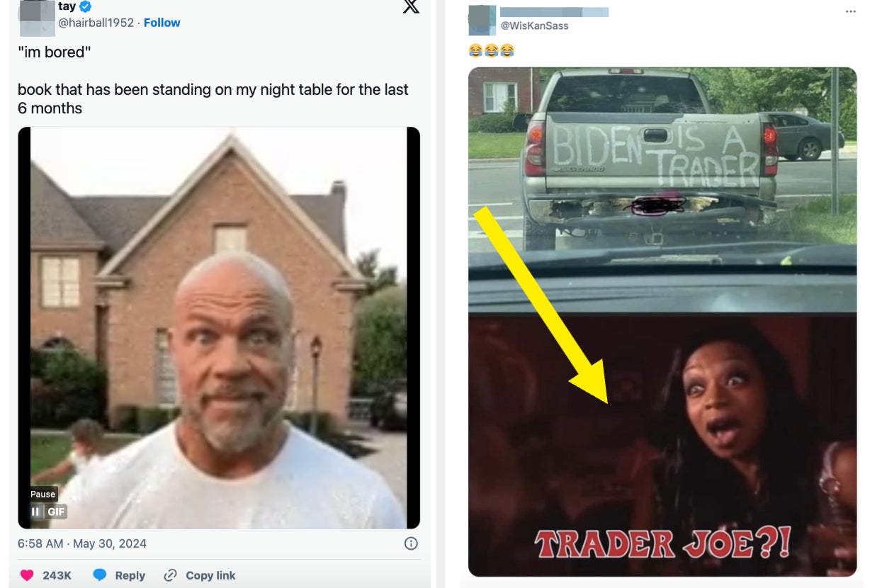Screen dimensions: 882x588
Task: Click the X logo icon
Action: pyautogui.click(x=411, y=6)
